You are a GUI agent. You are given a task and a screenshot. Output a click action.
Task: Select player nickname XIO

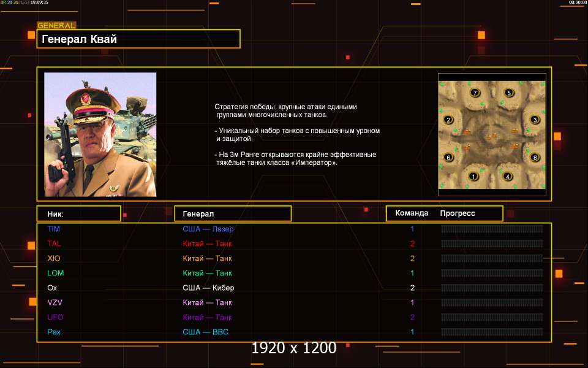pos(54,258)
